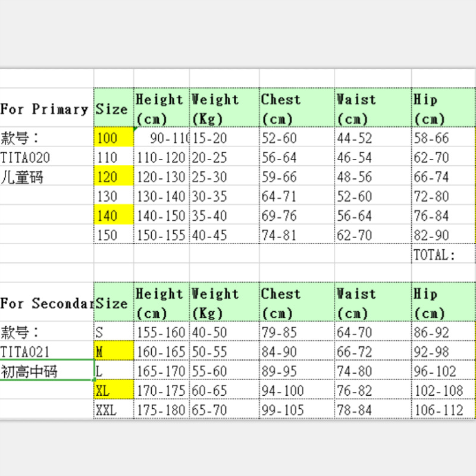Click the yellow M size cell
The height and width of the screenshot is (476, 476).
114,352
